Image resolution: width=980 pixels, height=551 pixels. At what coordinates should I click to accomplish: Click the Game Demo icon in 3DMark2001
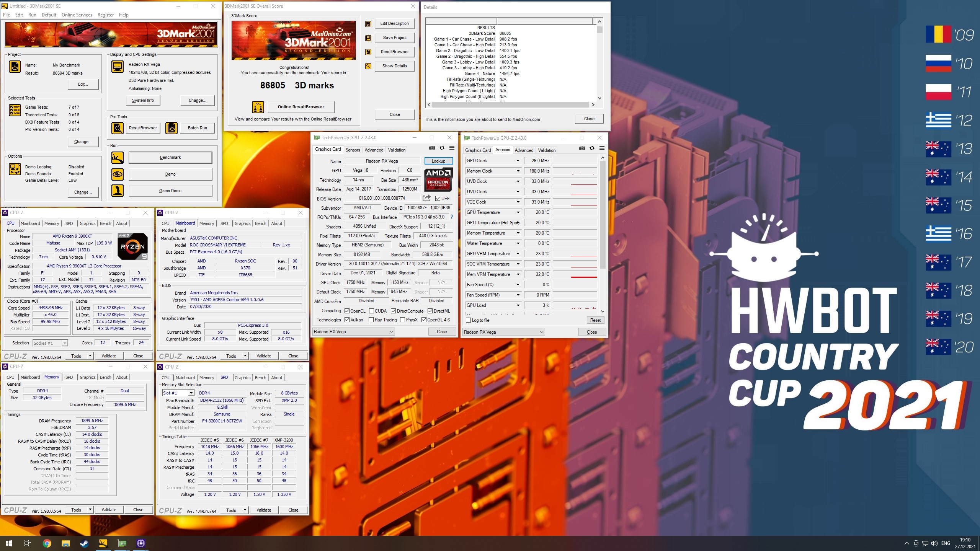(x=118, y=191)
